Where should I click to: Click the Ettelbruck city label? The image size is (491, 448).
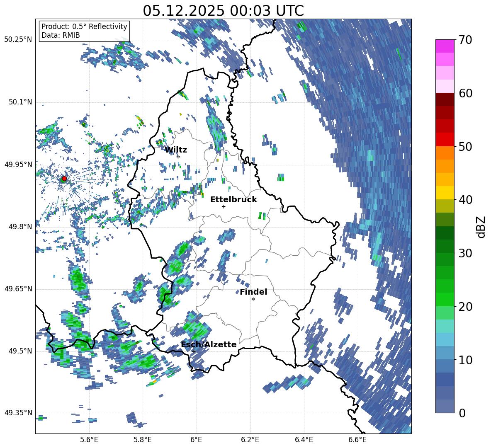[233, 200]
